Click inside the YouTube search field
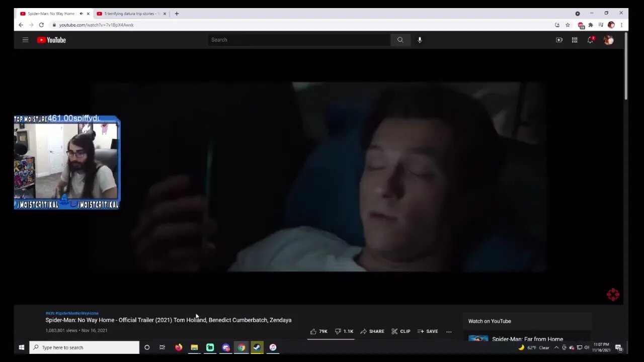The image size is (644, 362). (x=299, y=40)
